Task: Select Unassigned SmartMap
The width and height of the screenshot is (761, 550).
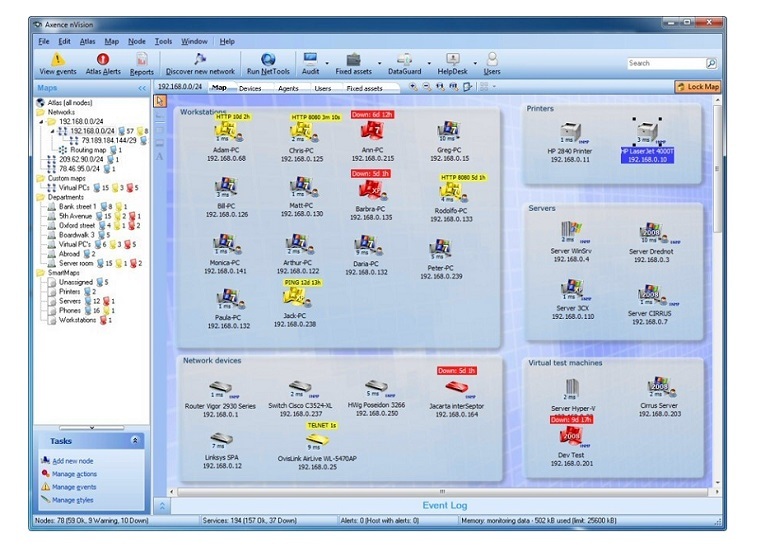Action: [x=76, y=283]
